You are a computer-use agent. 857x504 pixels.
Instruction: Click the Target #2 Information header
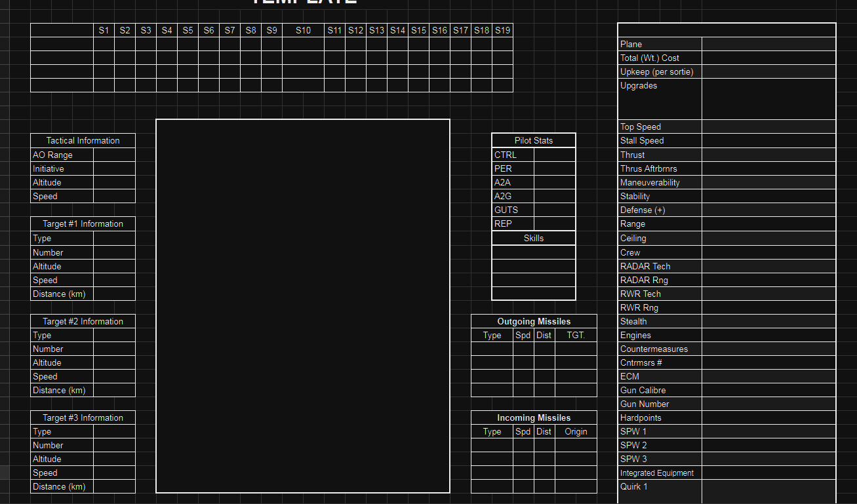(x=83, y=321)
